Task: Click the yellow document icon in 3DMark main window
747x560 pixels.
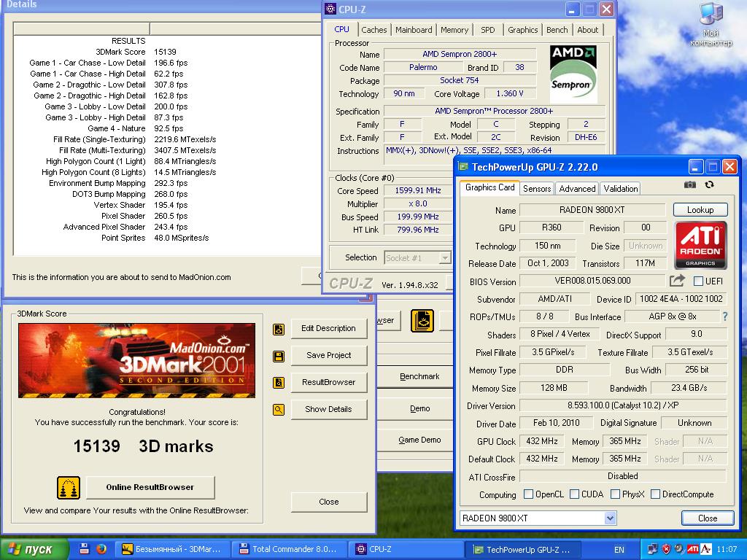Action: coord(422,321)
